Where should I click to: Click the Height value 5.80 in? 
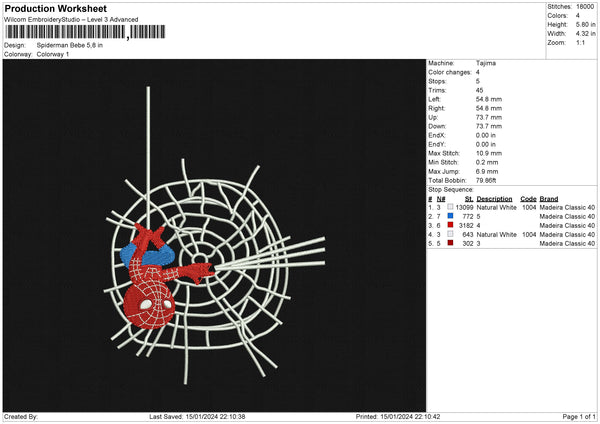tap(585, 24)
